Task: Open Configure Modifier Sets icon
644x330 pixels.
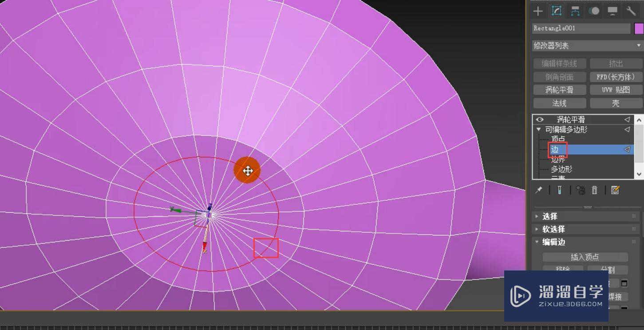Action: 615,190
